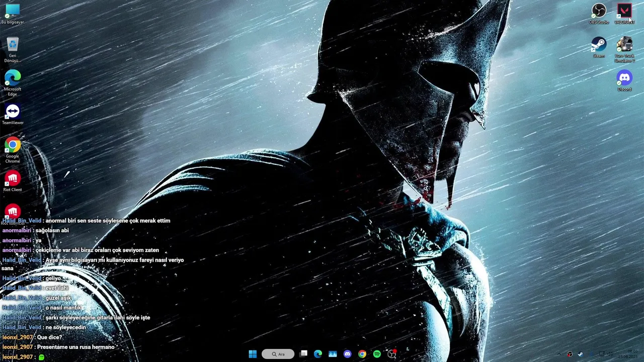Image resolution: width=644 pixels, height=362 pixels.
Task: Select the VALORANT desktop shortcut
Action: [624, 14]
